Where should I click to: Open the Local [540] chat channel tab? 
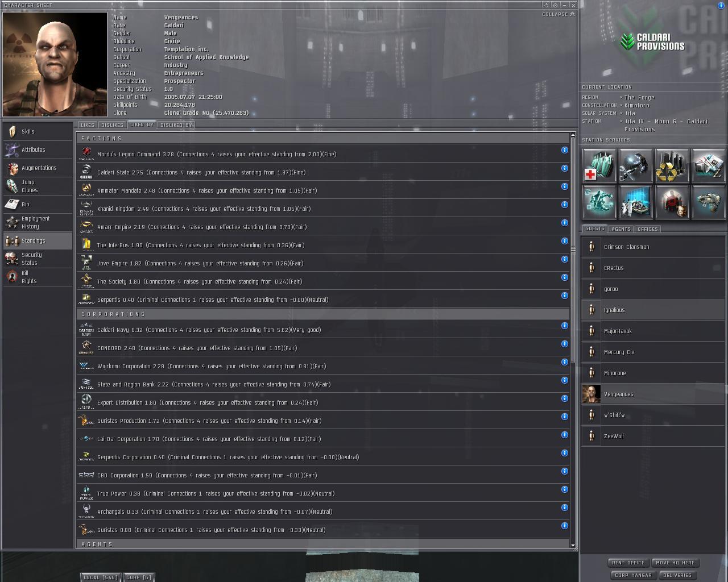[101, 577]
